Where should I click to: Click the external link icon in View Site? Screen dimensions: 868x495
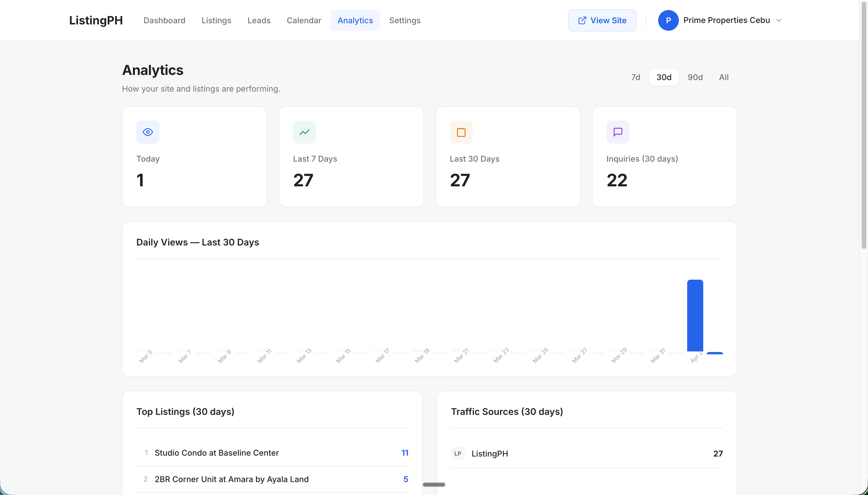582,20
